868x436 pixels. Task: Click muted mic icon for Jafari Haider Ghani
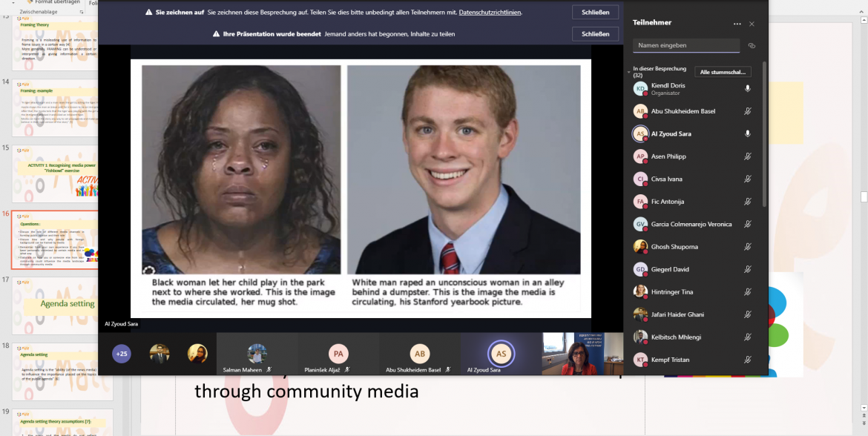(x=748, y=314)
